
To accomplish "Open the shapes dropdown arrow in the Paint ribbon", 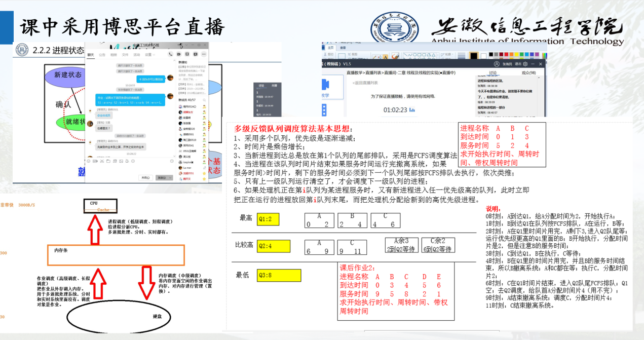I will coord(438,55).
